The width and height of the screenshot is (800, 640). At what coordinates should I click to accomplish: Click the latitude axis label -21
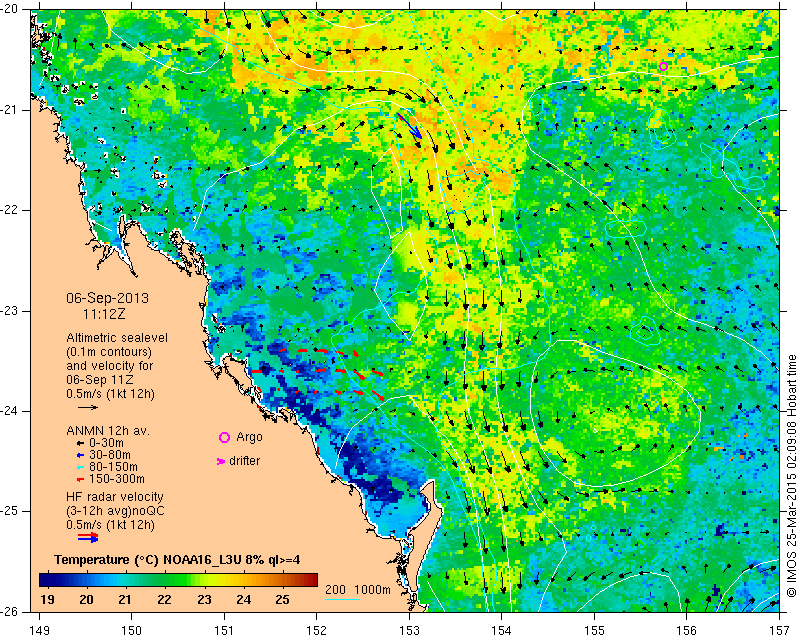pyautogui.click(x=10, y=110)
